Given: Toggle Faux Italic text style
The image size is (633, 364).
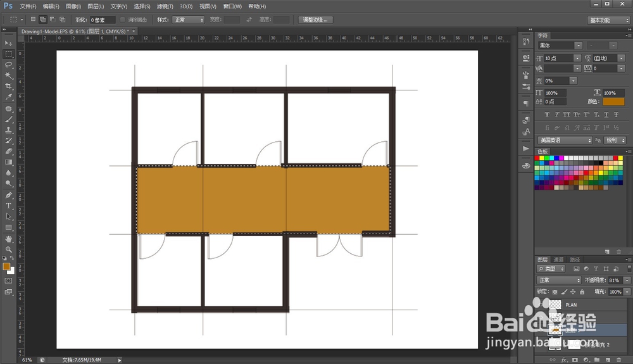Looking at the screenshot, I should (x=556, y=115).
